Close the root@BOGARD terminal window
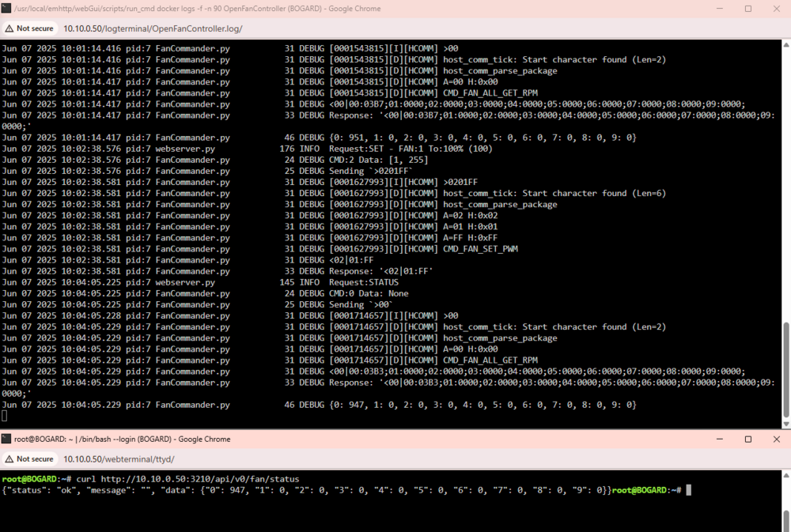 pos(777,440)
